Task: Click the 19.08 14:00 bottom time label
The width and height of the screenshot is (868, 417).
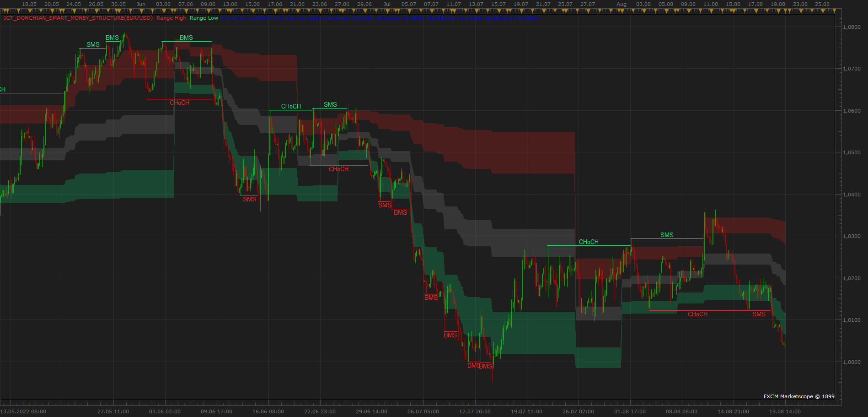Action: [785, 412]
